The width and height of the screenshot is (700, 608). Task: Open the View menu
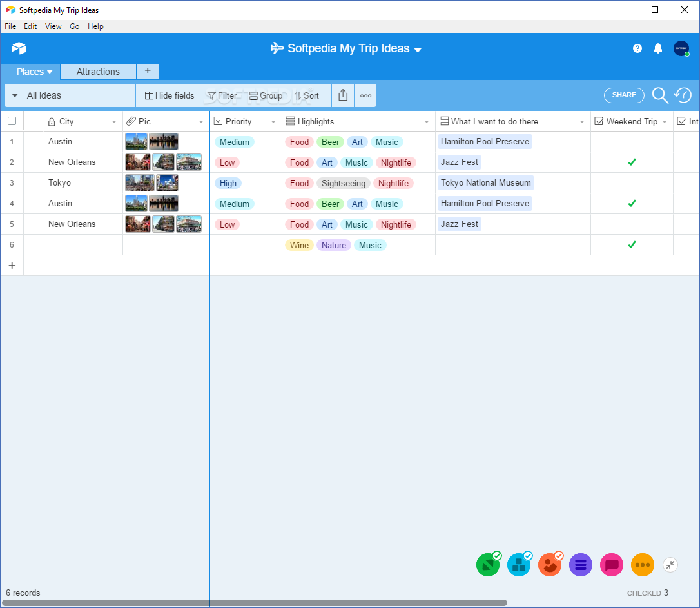click(53, 26)
